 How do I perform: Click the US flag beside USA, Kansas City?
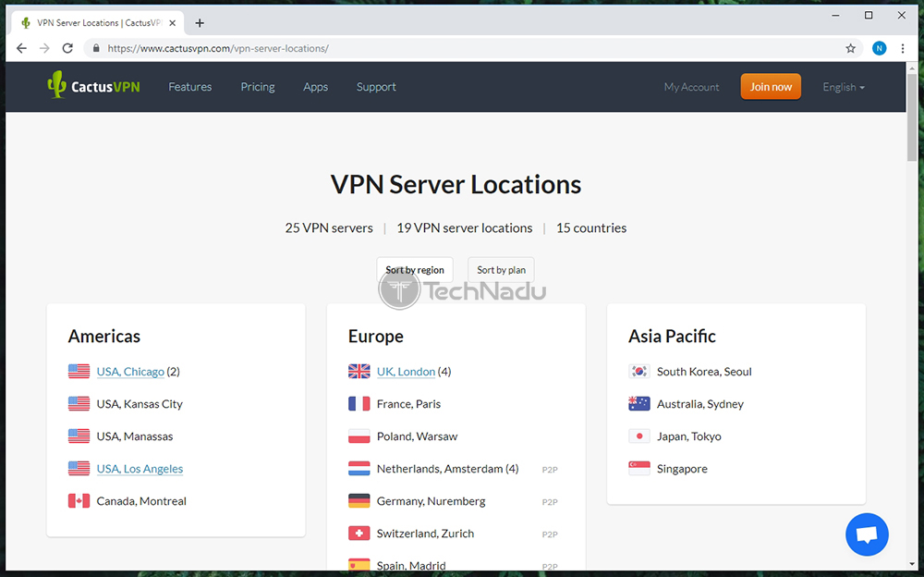coord(79,403)
